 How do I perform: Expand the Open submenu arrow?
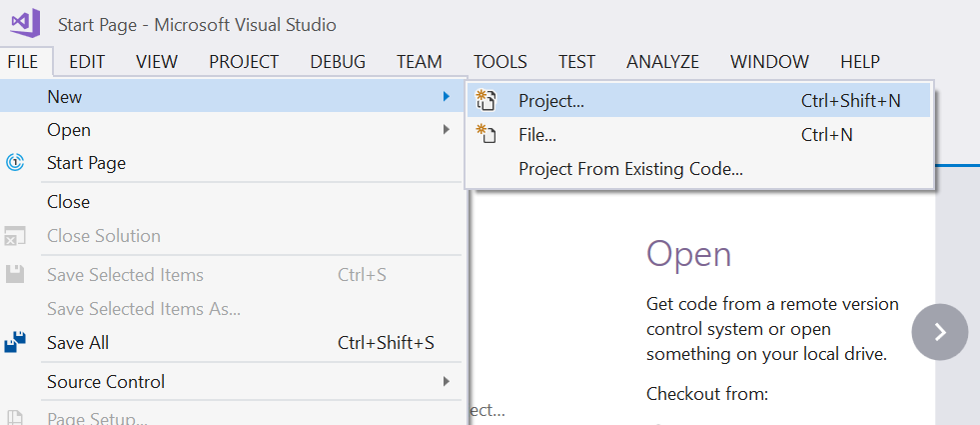click(x=446, y=130)
